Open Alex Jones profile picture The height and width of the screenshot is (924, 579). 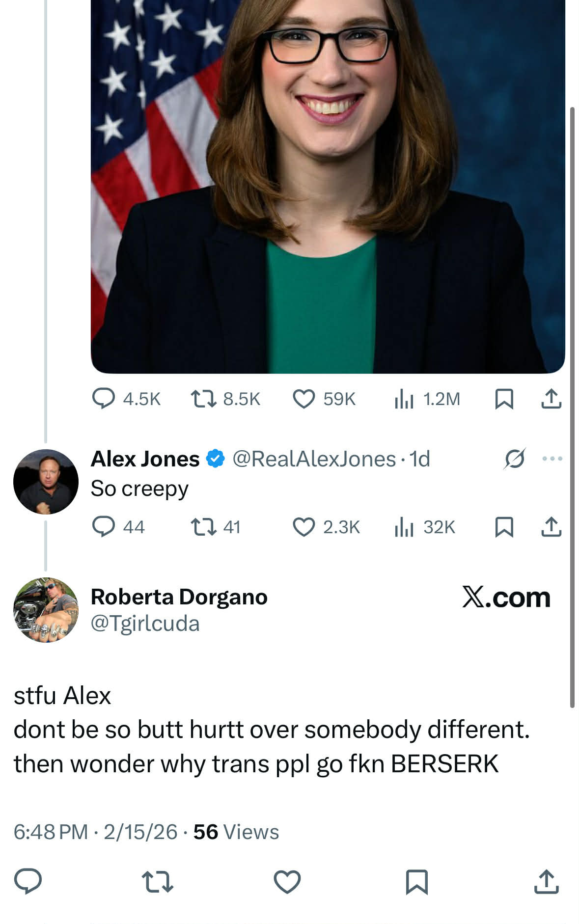coord(46,482)
